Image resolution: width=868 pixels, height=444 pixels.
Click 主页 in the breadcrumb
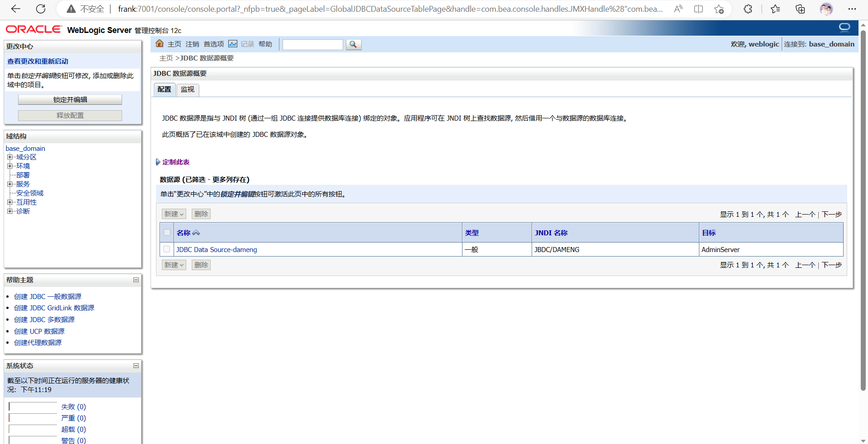coord(166,58)
